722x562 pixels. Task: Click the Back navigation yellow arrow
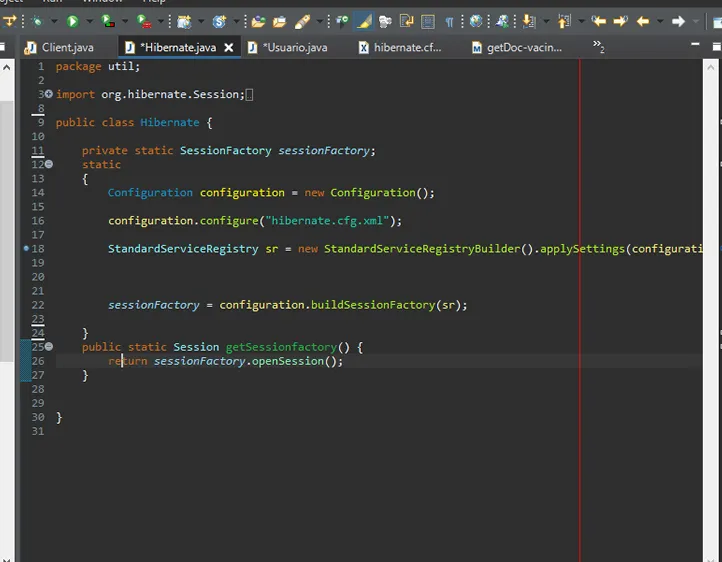(643, 21)
